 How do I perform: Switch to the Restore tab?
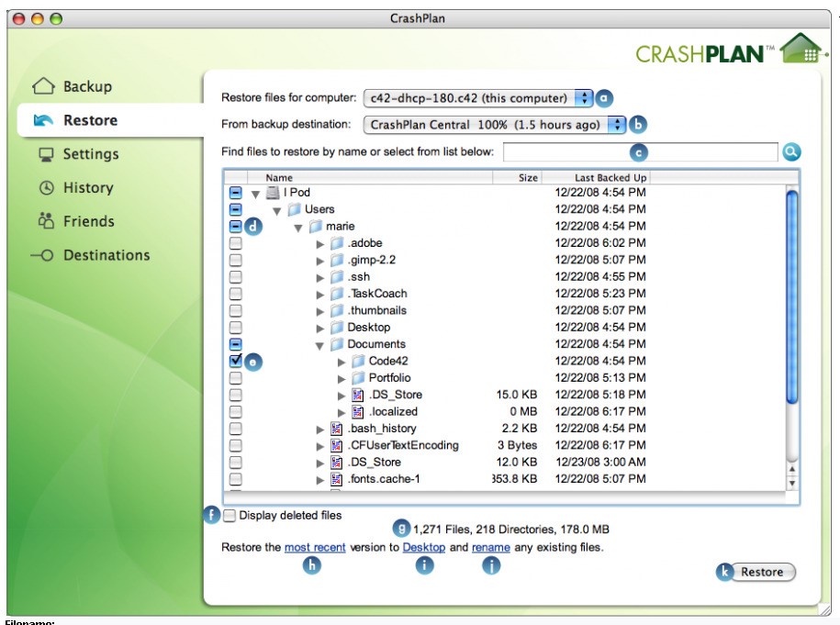(90, 120)
